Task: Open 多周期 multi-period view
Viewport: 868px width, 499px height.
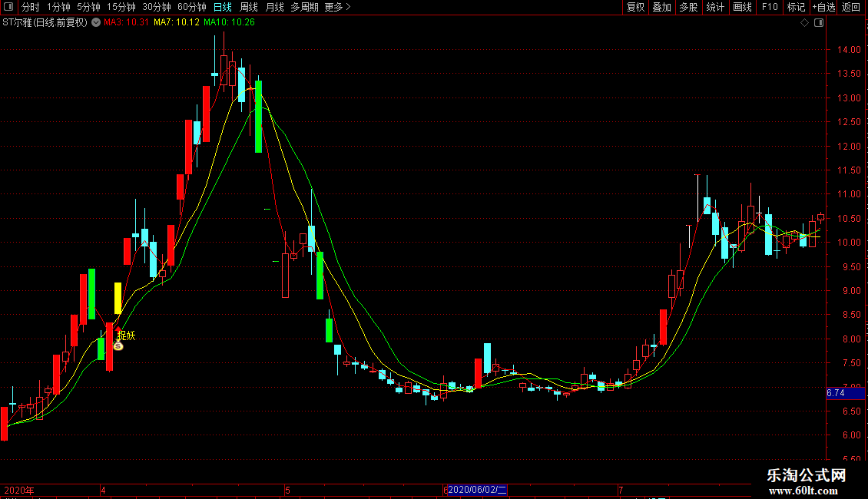Action: coord(304,7)
